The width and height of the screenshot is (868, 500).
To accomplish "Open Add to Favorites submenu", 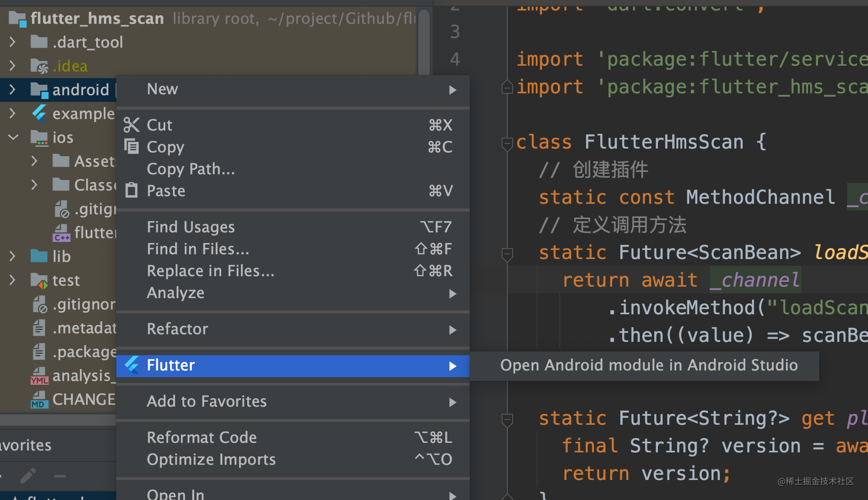I will coord(293,401).
